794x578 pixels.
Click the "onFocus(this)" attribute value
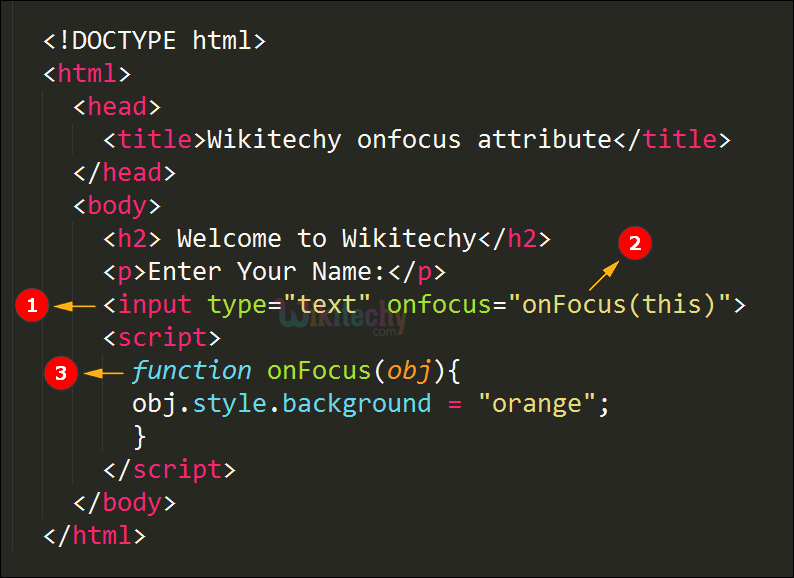point(619,304)
